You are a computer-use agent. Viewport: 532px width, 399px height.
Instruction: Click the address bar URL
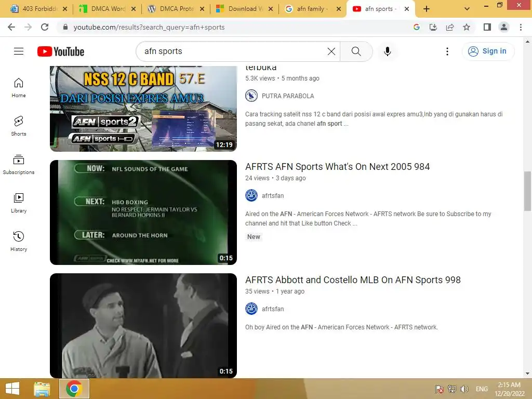pyautogui.click(x=149, y=27)
